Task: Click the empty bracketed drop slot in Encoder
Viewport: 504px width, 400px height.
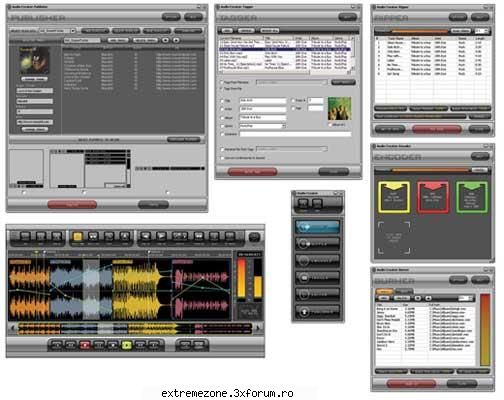Action: coord(394,238)
